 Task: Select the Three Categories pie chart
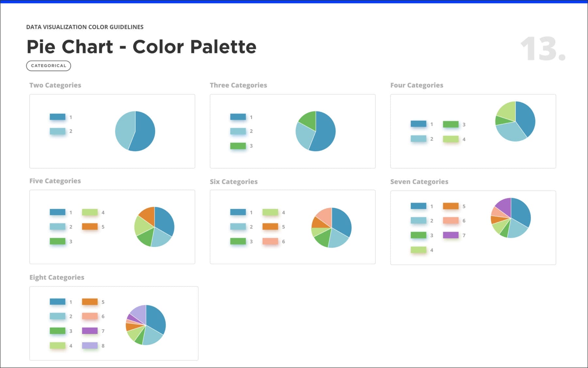click(316, 131)
